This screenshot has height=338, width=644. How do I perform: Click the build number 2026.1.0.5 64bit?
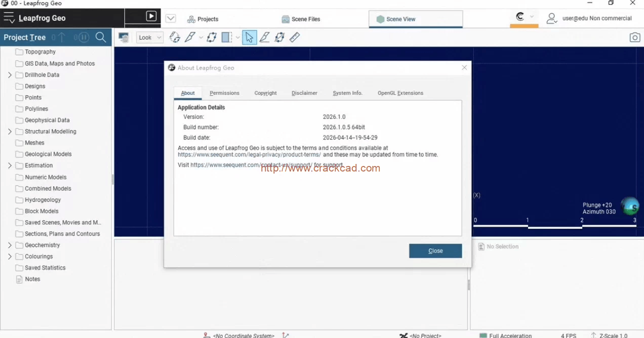344,128
